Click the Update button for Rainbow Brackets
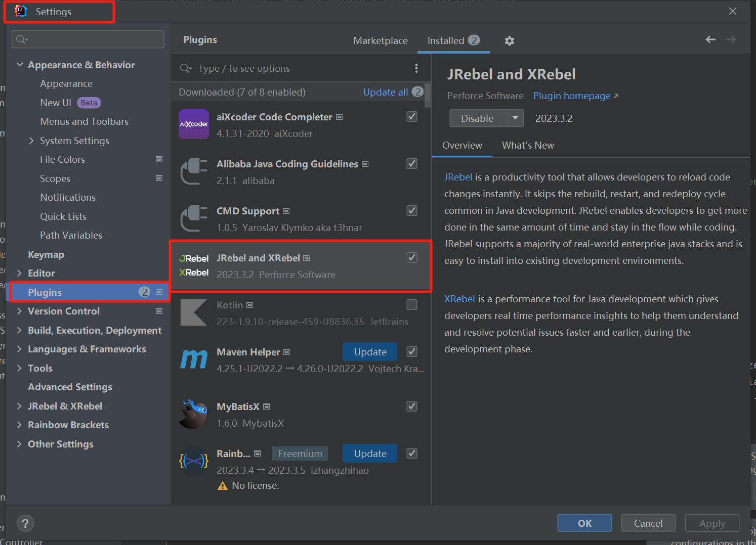The width and height of the screenshot is (756, 545). (370, 453)
